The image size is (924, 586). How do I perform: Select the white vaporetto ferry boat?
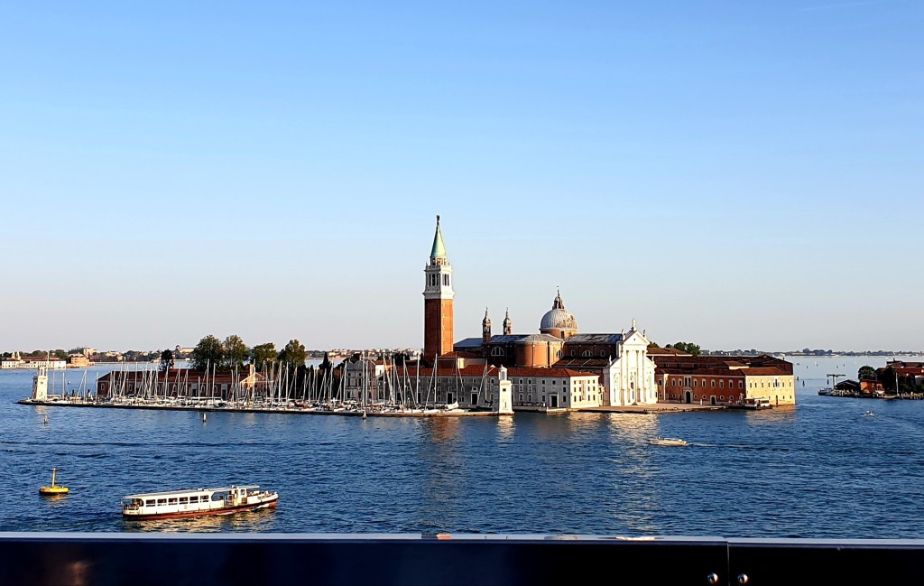click(x=199, y=501)
